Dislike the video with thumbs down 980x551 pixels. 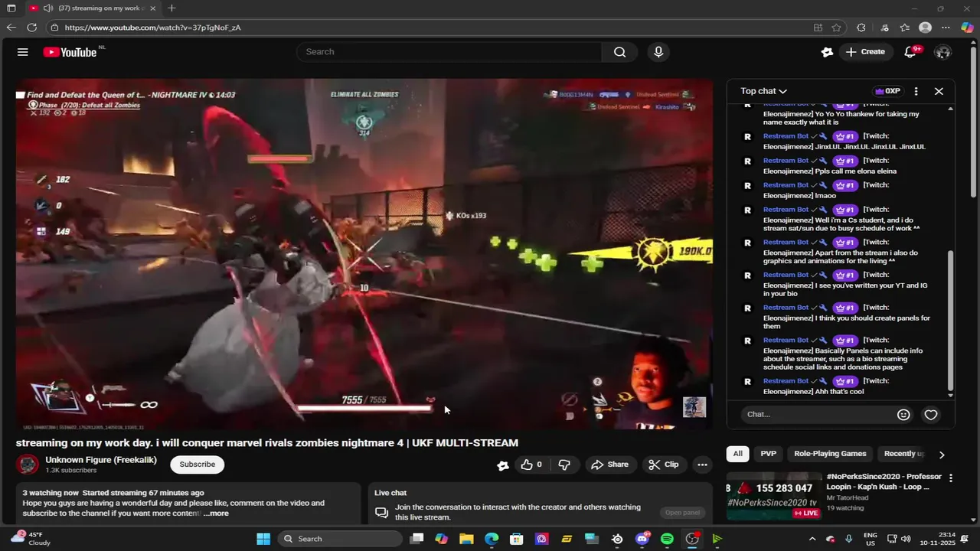[x=564, y=465]
